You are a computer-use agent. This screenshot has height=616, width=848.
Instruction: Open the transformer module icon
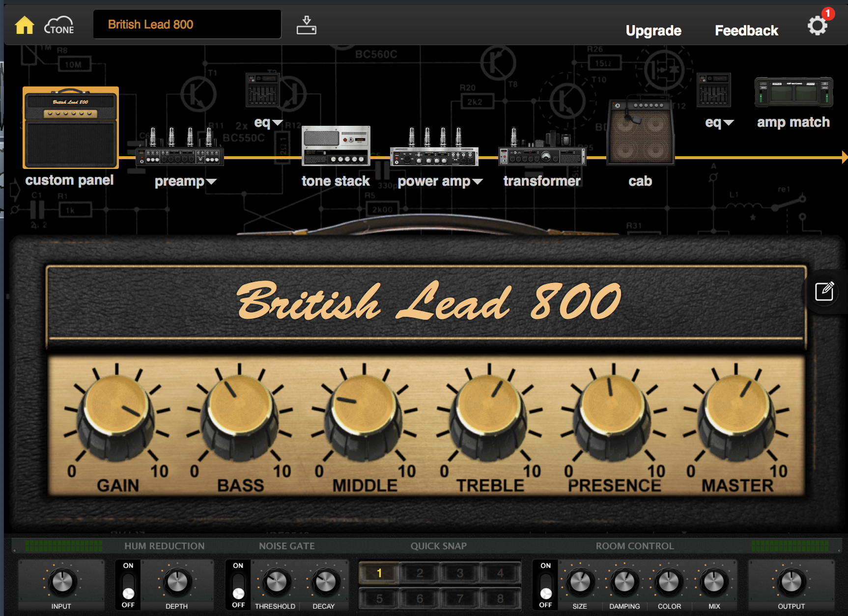tap(542, 146)
